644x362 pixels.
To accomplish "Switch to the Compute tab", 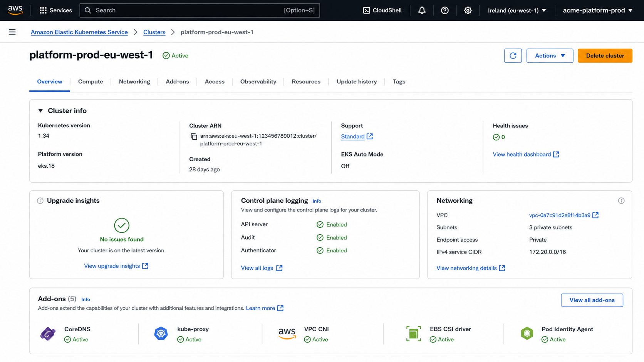I will tap(91, 82).
